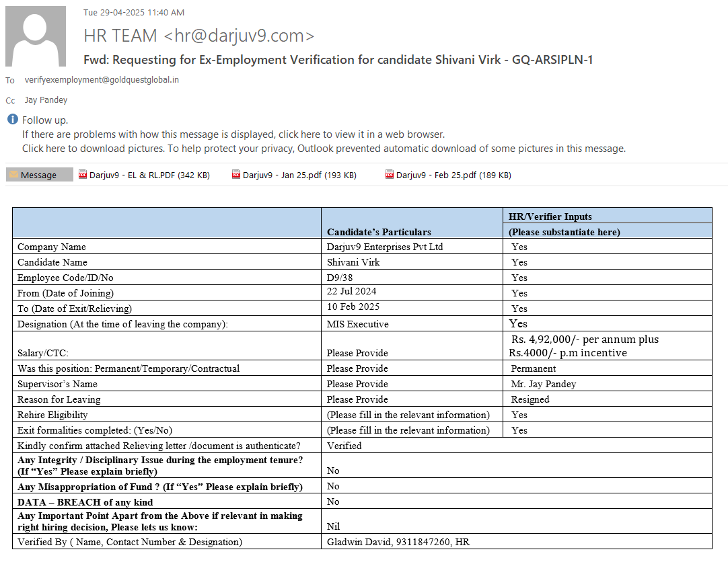Click No in Misappropriation of Fund row
Viewport: 728px width, 562px height.
(x=333, y=486)
